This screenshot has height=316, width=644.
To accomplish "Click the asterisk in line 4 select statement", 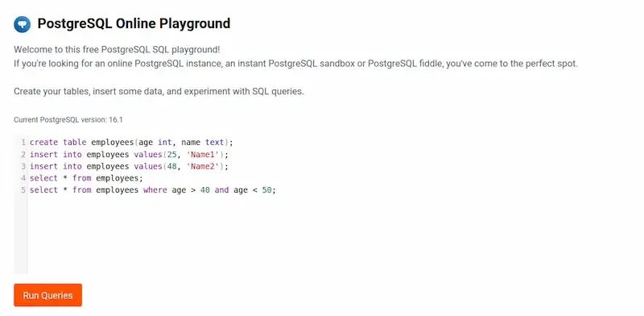I will pos(65,179).
